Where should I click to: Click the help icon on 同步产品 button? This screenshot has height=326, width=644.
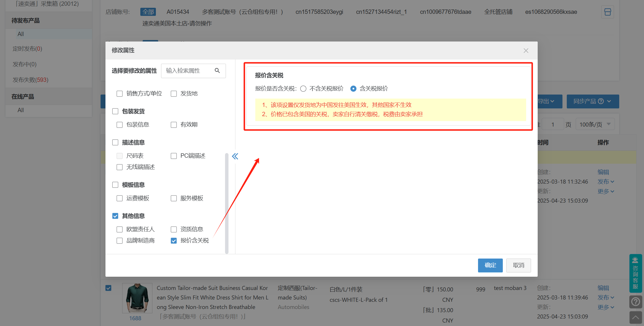point(601,101)
